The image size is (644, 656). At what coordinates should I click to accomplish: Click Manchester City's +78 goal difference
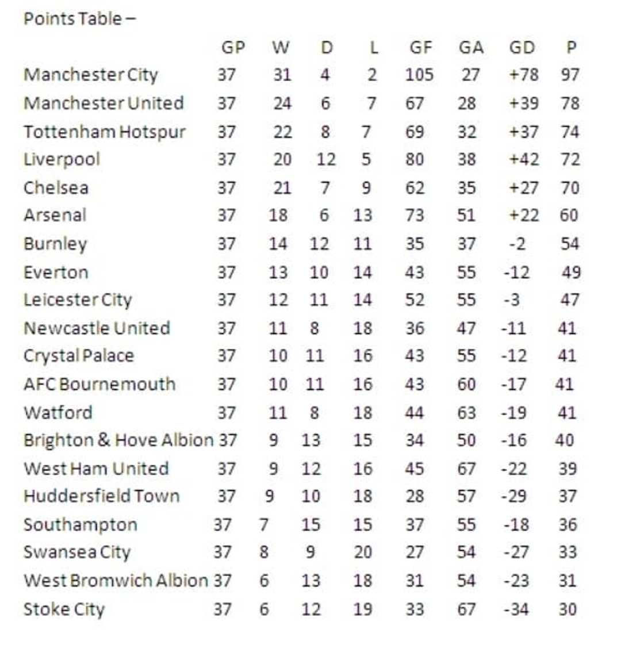523,75
